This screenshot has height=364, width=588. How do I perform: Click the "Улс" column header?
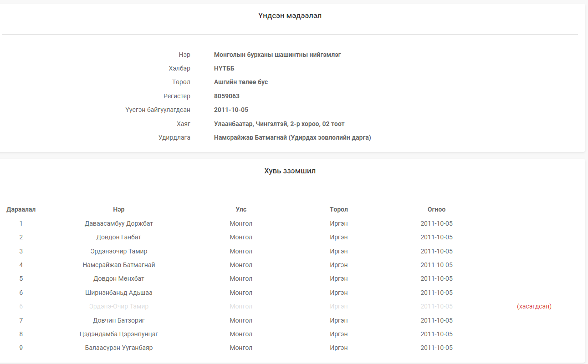241,209
